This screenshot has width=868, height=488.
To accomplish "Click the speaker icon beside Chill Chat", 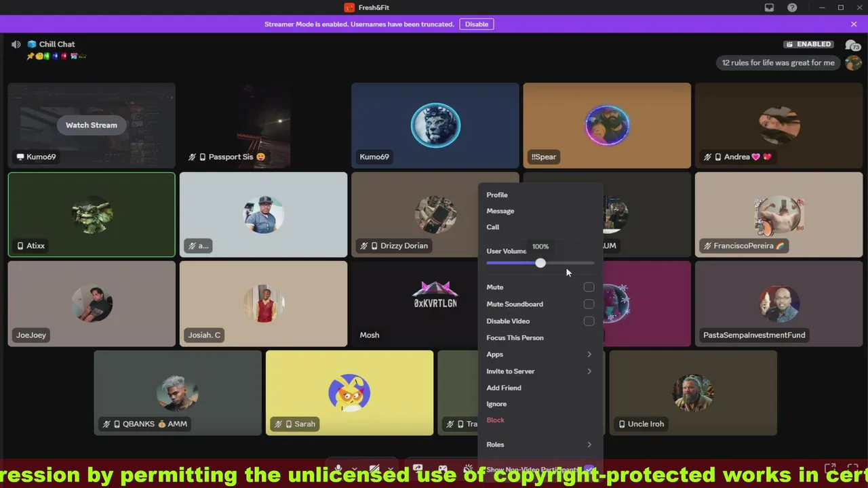I will 16,44.
